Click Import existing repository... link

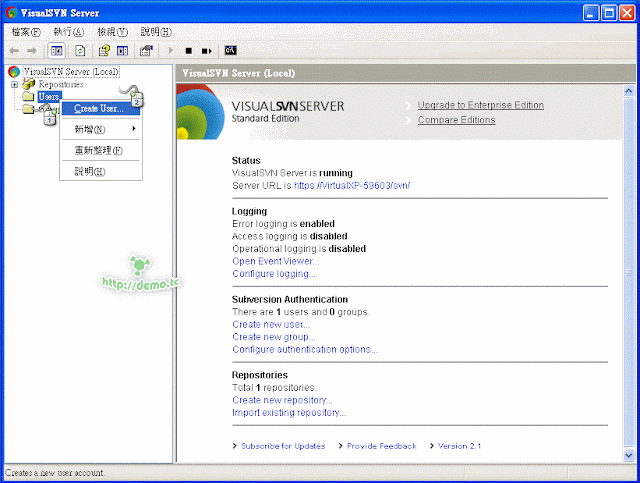tap(289, 413)
